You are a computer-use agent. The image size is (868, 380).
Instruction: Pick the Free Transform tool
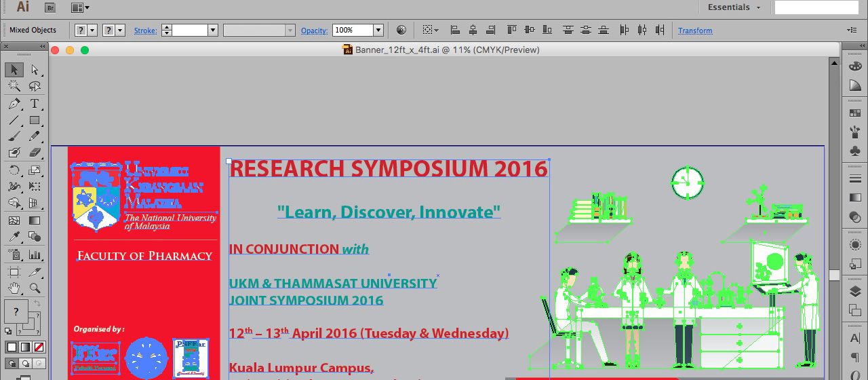tap(35, 187)
